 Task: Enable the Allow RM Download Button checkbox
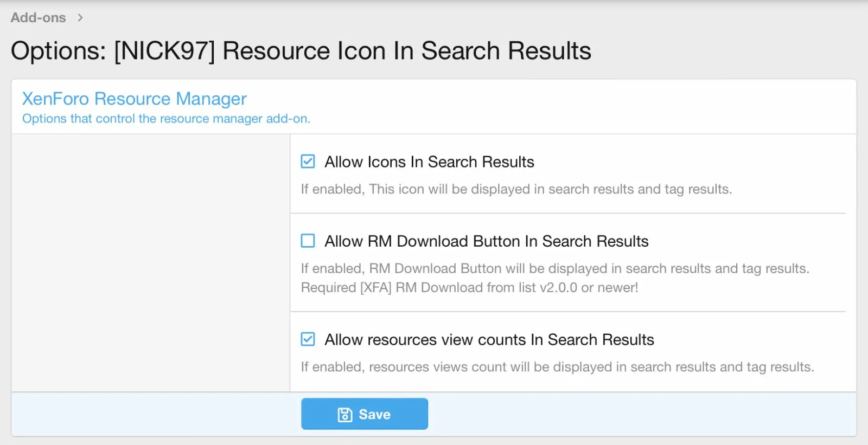click(x=308, y=241)
